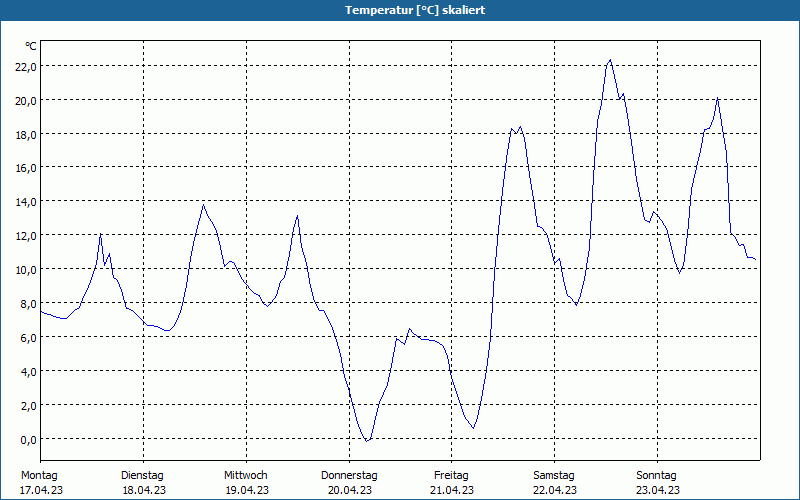
Task: Click the Mittwoch day label
Action: (245, 476)
